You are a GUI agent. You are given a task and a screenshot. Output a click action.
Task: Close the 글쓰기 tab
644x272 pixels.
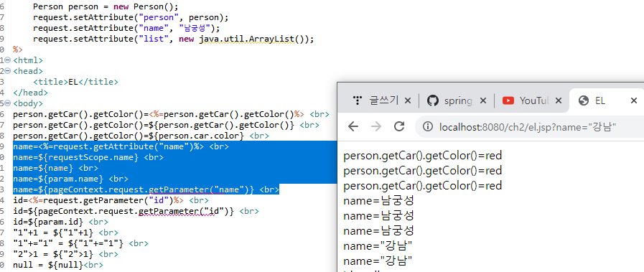[x=407, y=100]
